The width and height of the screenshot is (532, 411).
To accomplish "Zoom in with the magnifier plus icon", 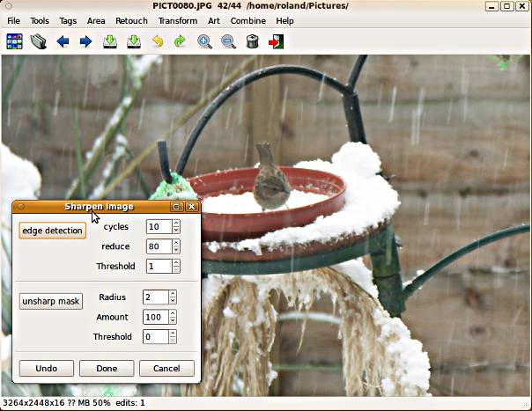I will tap(205, 40).
